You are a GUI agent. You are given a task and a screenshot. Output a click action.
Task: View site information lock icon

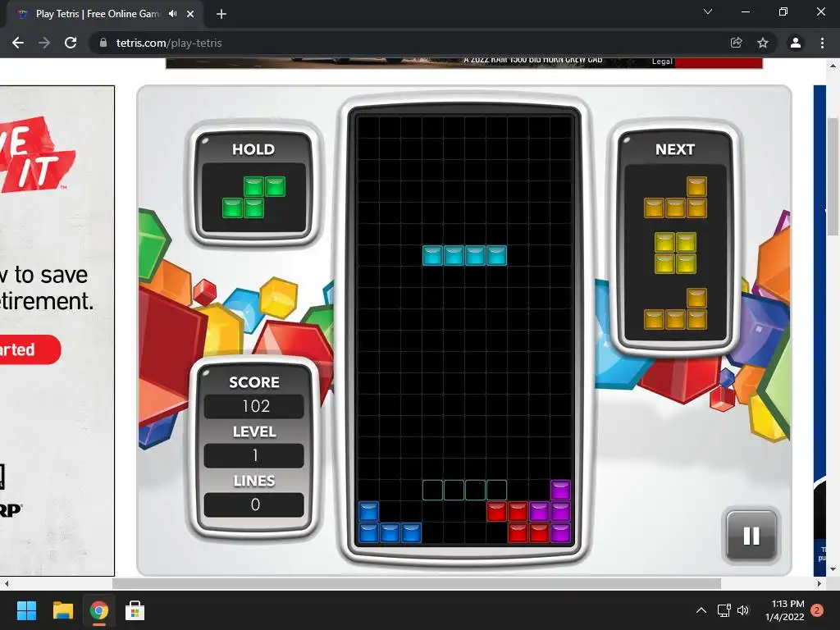pos(103,43)
